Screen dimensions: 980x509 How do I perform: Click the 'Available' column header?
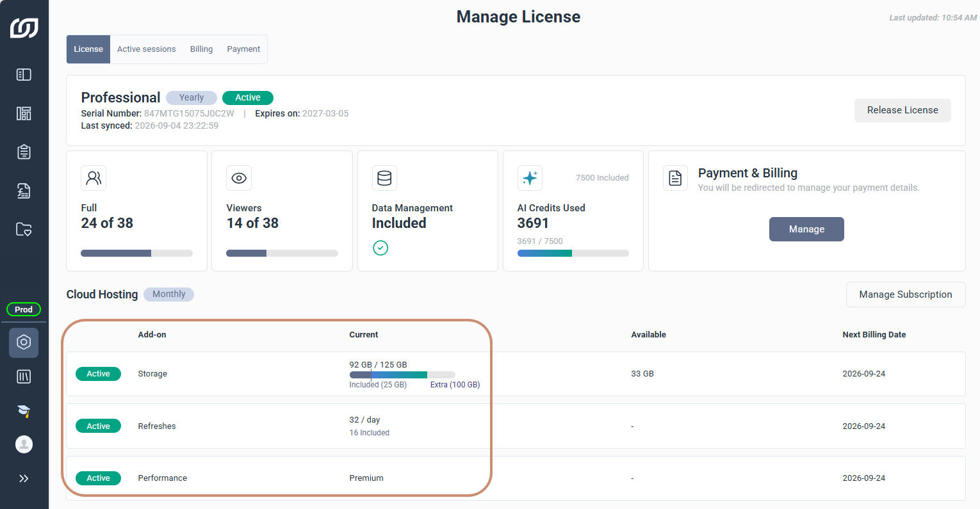(648, 335)
